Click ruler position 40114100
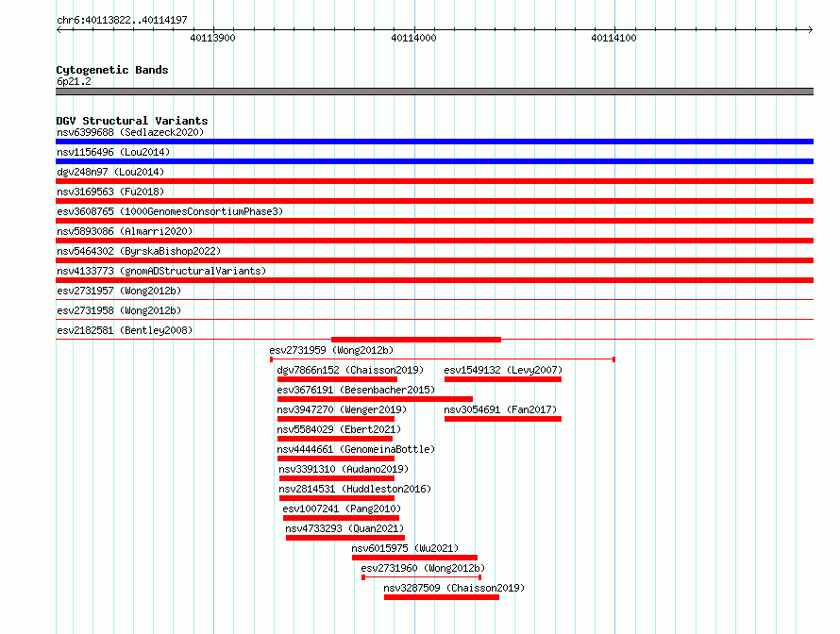 point(614,38)
